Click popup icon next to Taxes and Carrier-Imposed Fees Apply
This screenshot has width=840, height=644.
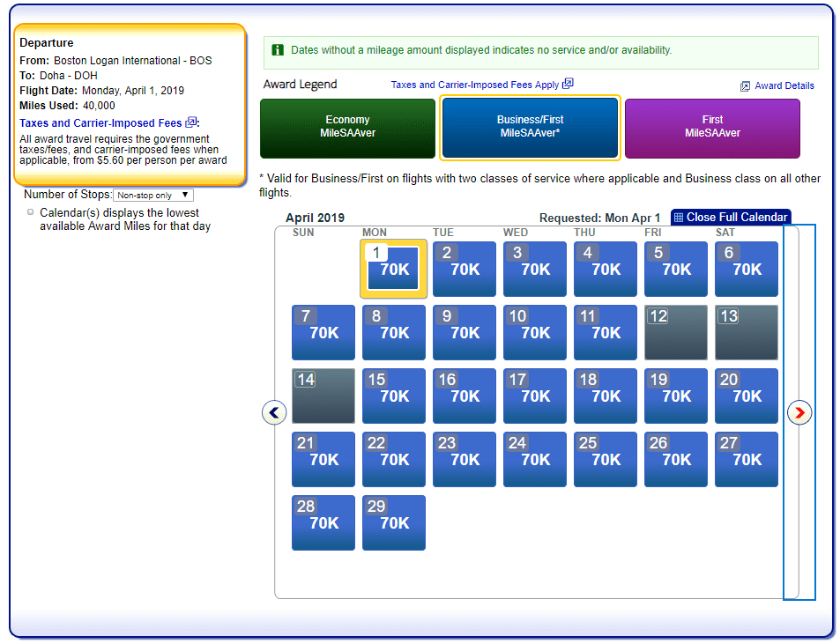[x=568, y=84]
